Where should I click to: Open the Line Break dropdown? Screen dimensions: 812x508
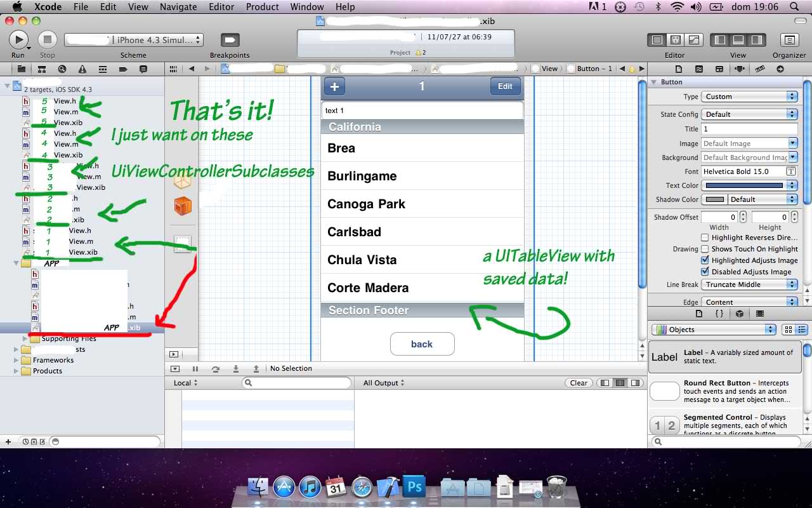click(x=749, y=284)
